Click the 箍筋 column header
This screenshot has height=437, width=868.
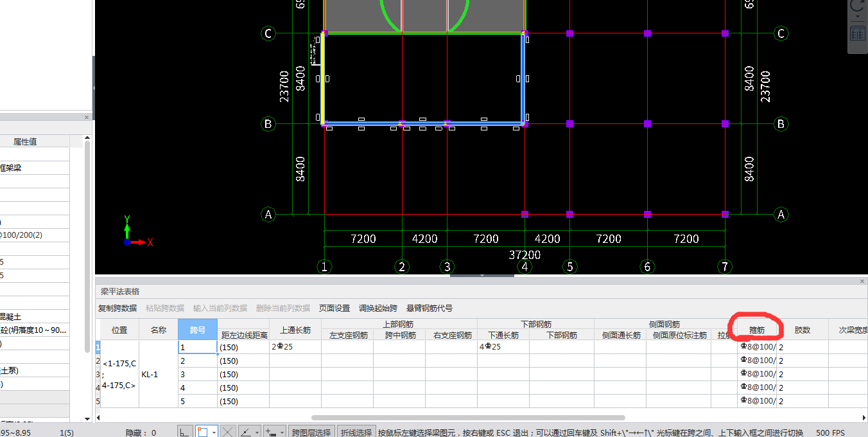[757, 329]
